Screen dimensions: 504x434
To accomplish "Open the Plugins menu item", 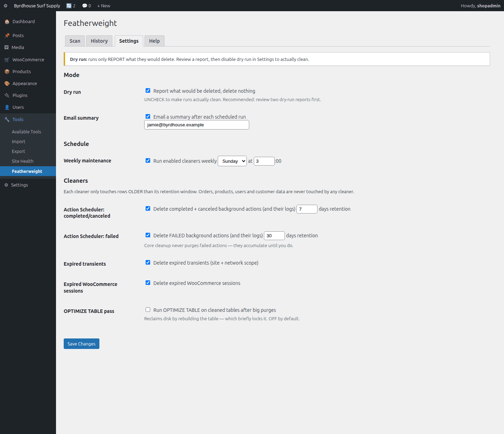I will tap(28, 96).
